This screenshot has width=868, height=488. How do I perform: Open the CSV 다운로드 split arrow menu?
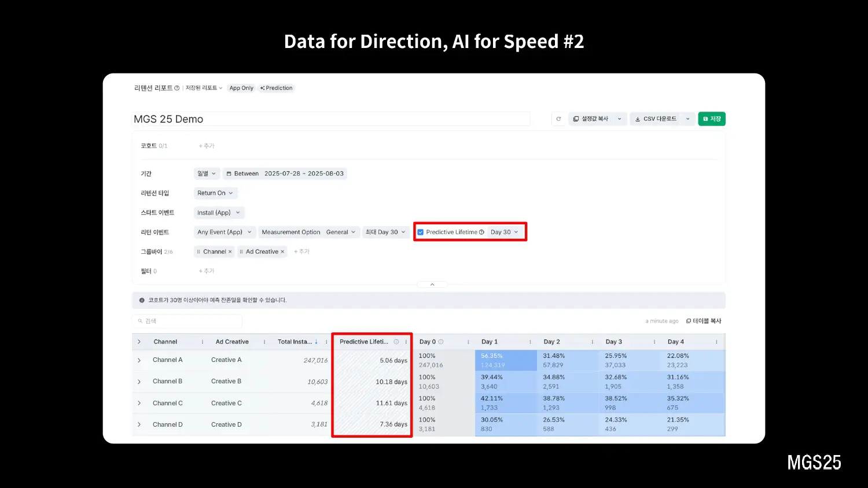[687, 119]
